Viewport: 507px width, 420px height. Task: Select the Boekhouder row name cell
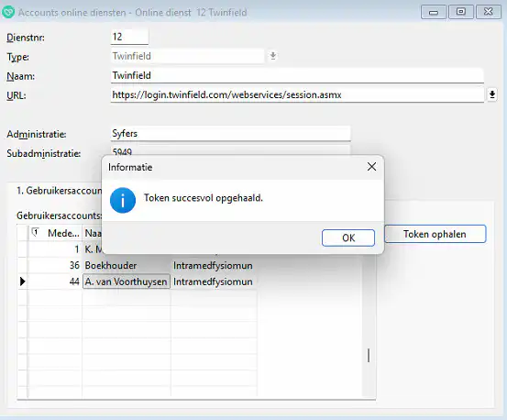(x=127, y=265)
